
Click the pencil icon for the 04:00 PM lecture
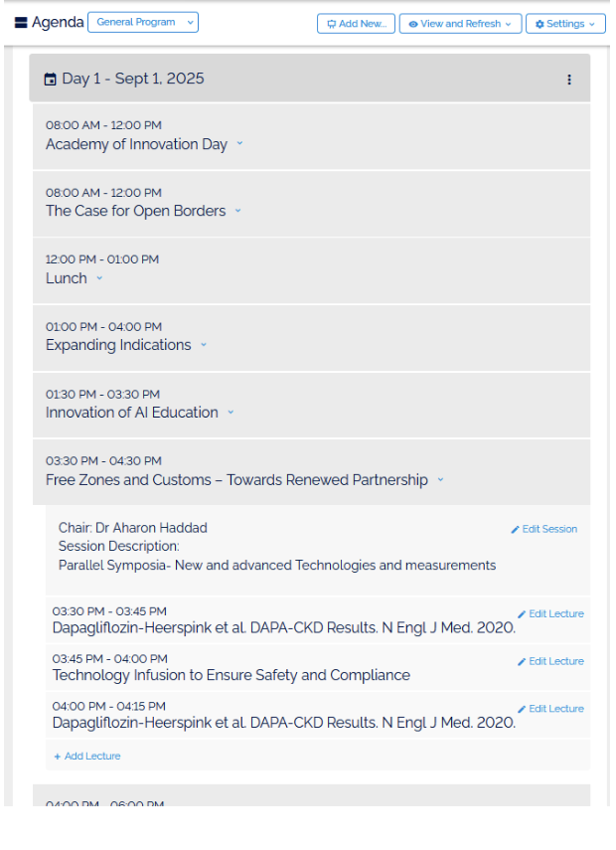pos(522,710)
